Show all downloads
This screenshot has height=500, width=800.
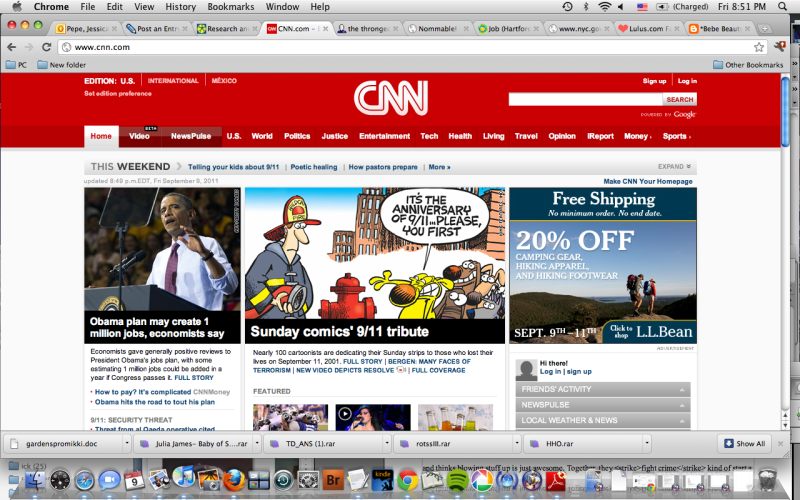[x=744, y=443]
